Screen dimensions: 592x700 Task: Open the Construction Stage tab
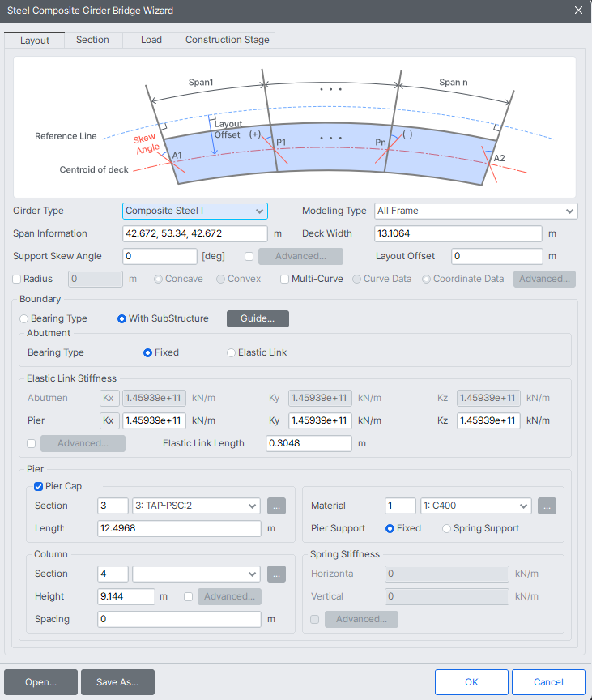228,40
